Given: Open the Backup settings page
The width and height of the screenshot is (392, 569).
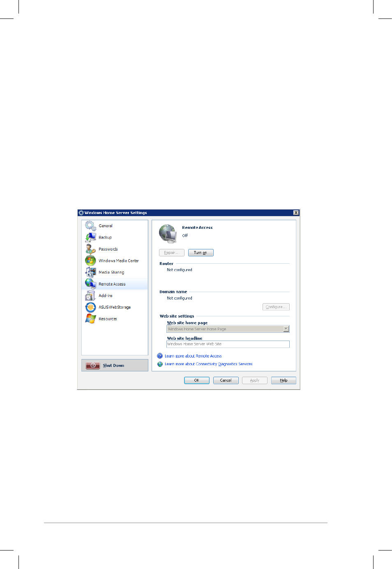Looking at the screenshot, I should (115, 237).
